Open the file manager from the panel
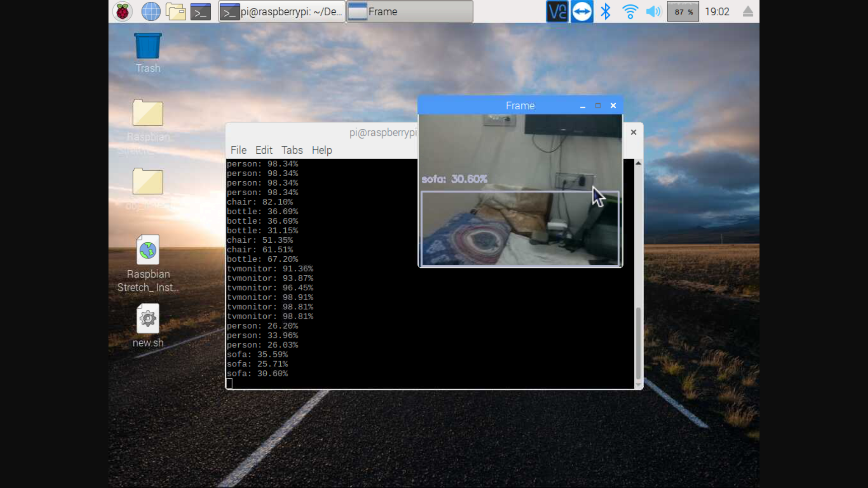 point(176,12)
